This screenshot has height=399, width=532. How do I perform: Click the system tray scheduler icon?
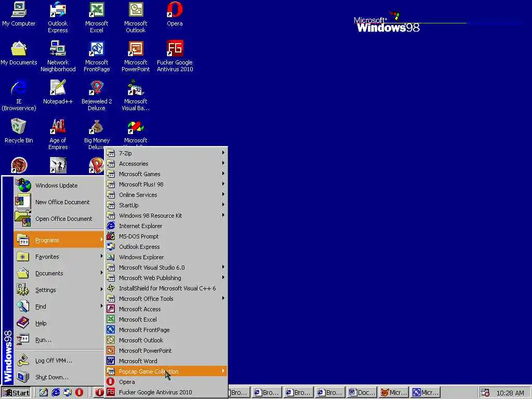pos(485,393)
